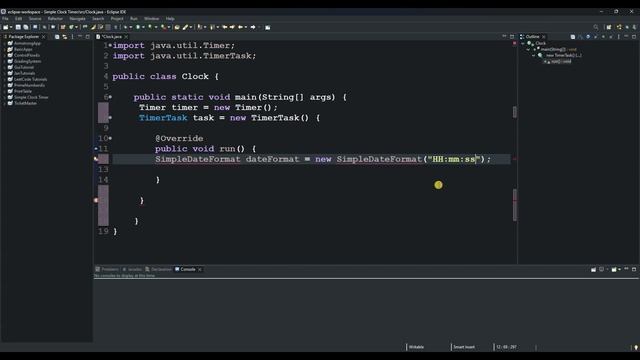Expand the Simple Clock Timer project node

4,98
